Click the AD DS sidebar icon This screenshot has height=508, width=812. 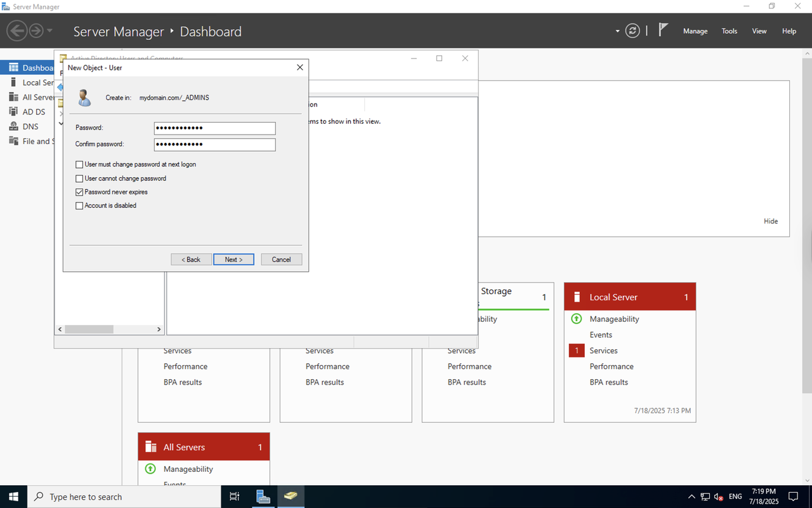point(13,112)
